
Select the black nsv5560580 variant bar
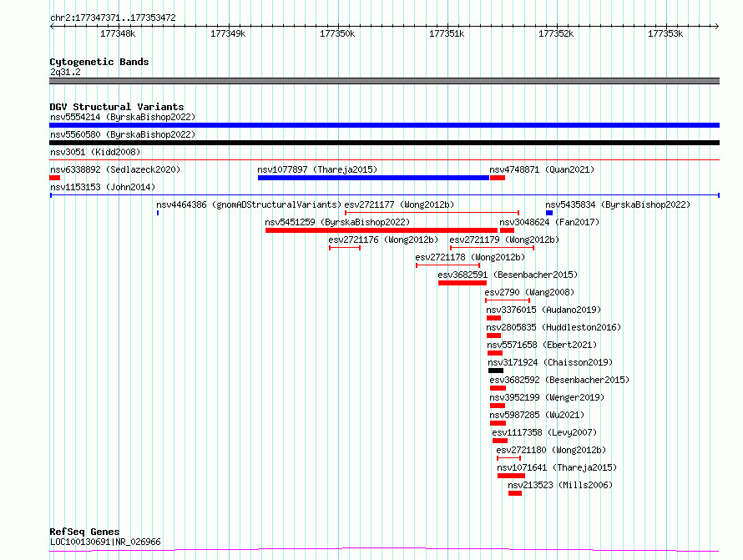tap(384, 143)
